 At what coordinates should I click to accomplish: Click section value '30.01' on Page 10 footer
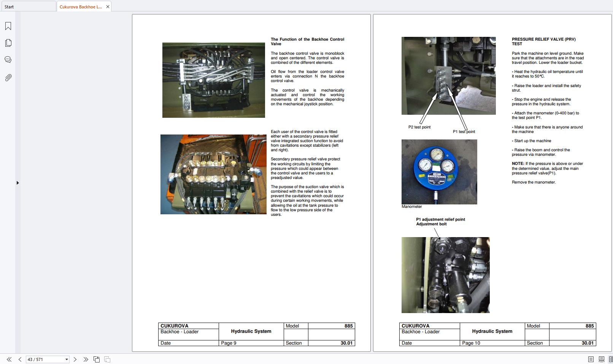coord(588,343)
